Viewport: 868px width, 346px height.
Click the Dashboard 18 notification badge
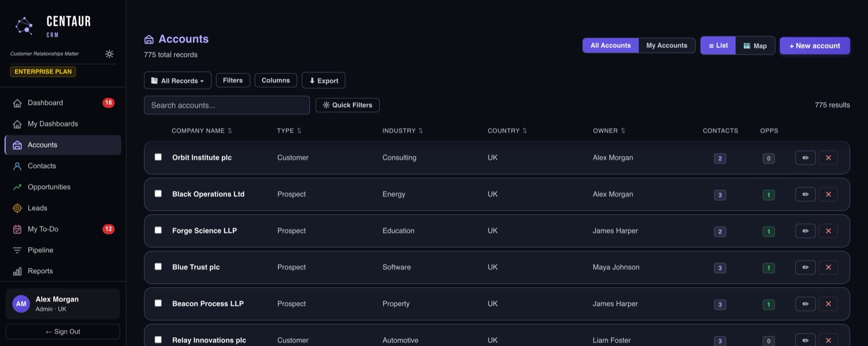coord(108,103)
